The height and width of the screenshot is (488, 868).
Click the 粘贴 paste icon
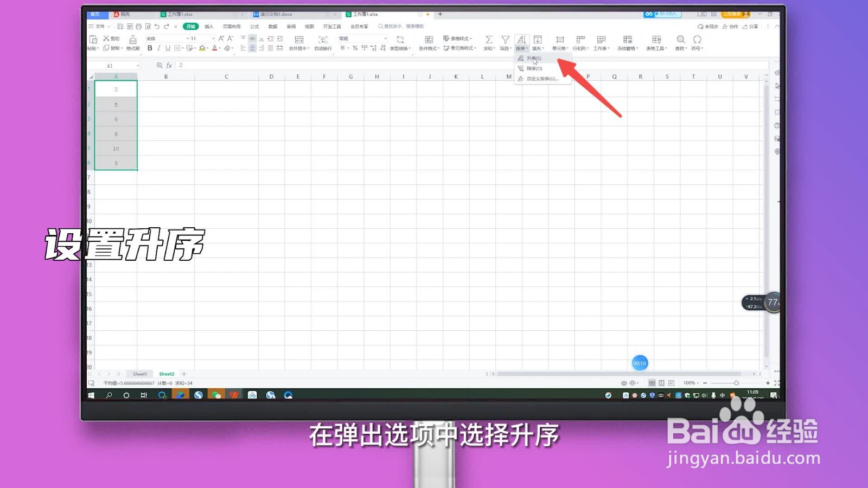(93, 40)
